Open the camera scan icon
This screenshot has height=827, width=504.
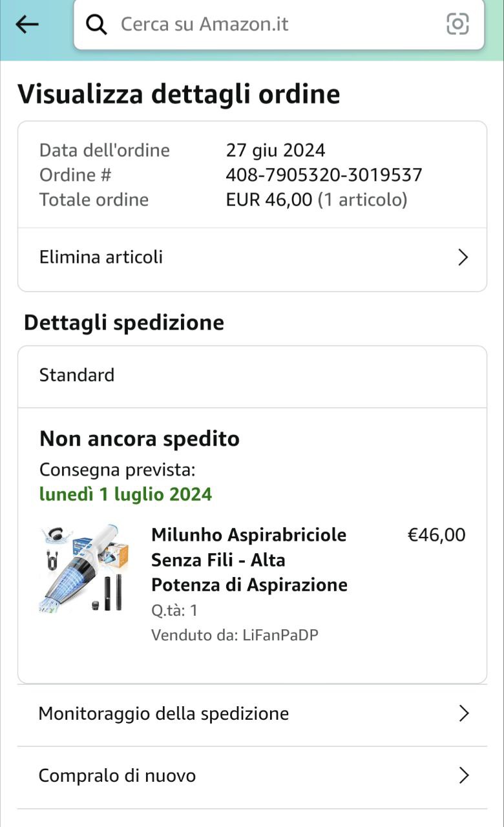(x=457, y=25)
